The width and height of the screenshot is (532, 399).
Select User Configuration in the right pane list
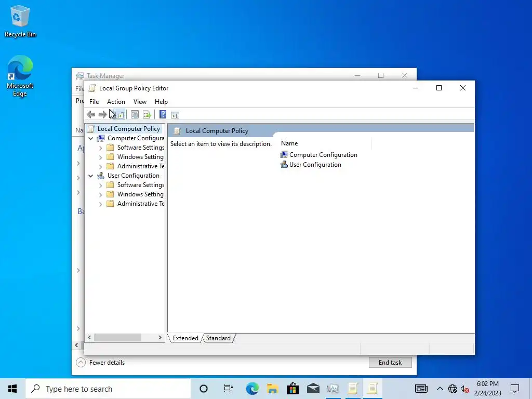[311, 165]
